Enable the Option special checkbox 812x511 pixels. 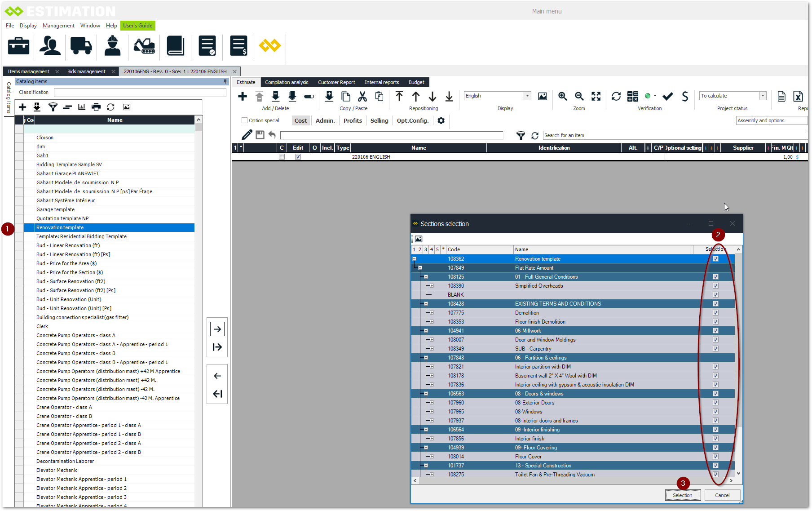[x=245, y=120]
